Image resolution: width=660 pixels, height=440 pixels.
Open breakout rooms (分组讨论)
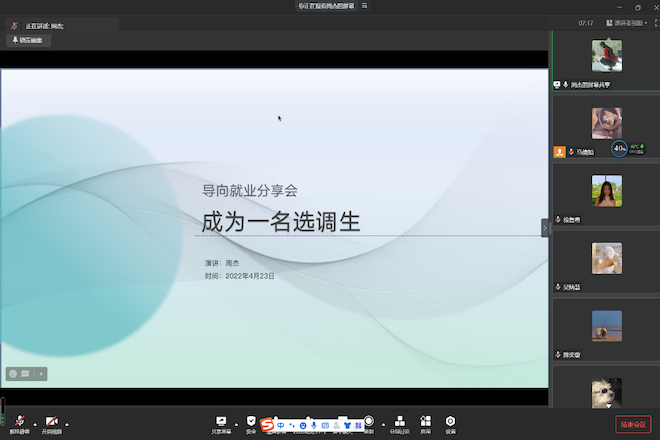[399, 423]
